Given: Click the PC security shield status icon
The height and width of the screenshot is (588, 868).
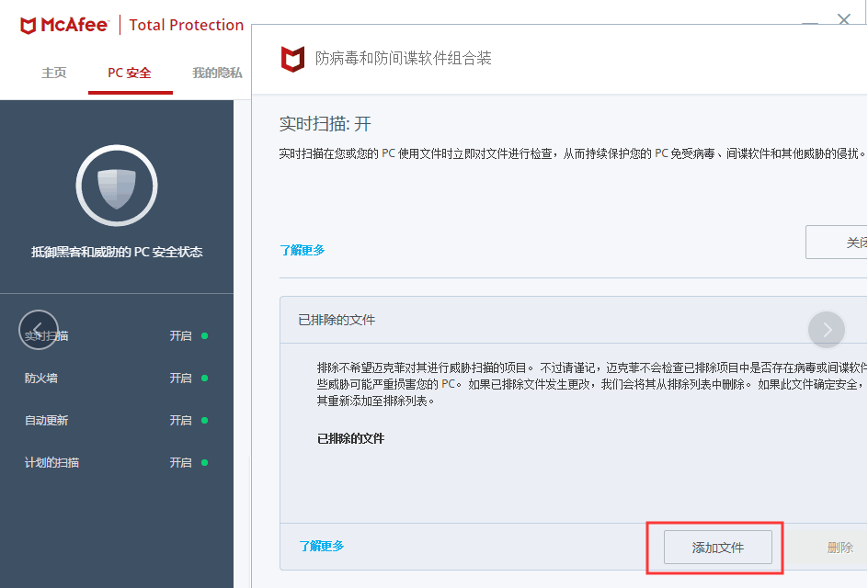Looking at the screenshot, I should (x=117, y=186).
